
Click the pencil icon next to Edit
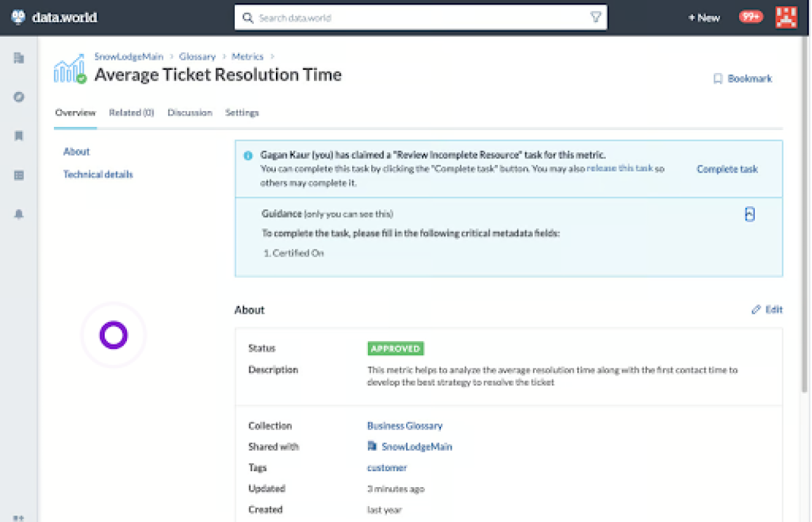(x=756, y=310)
